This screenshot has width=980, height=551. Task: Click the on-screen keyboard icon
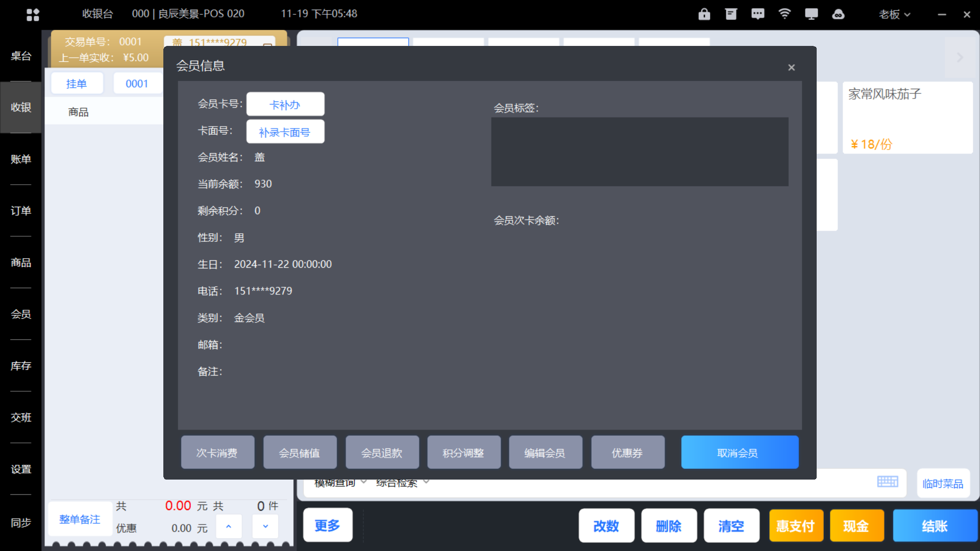tap(888, 482)
